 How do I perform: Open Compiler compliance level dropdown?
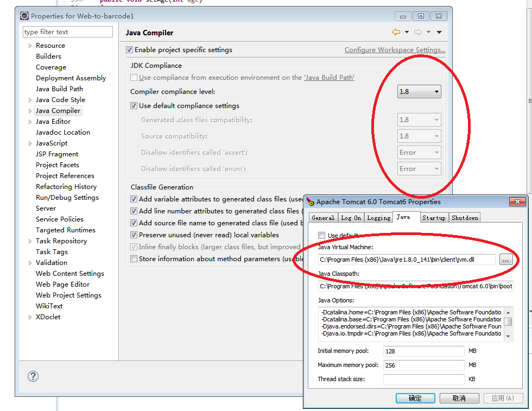[x=419, y=92]
